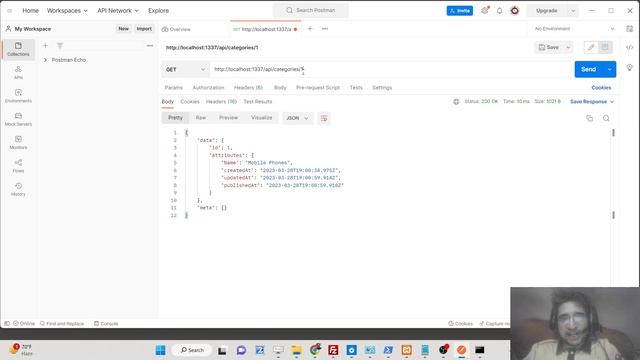Screen dimensions: 640x360
Task: Open the Mock Servers sidebar panel
Action: pos(18,119)
